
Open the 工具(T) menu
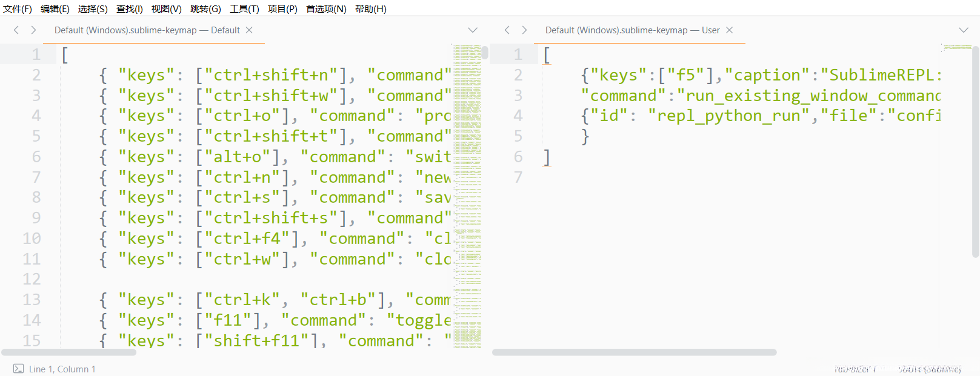click(x=244, y=9)
